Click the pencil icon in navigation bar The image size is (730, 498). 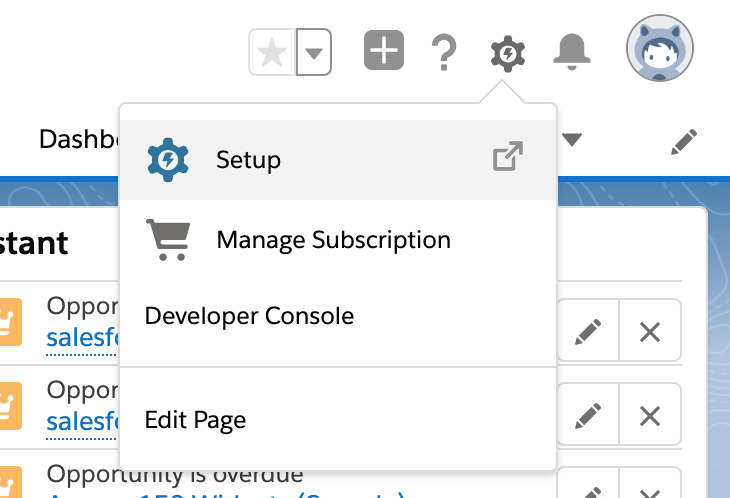tap(683, 141)
